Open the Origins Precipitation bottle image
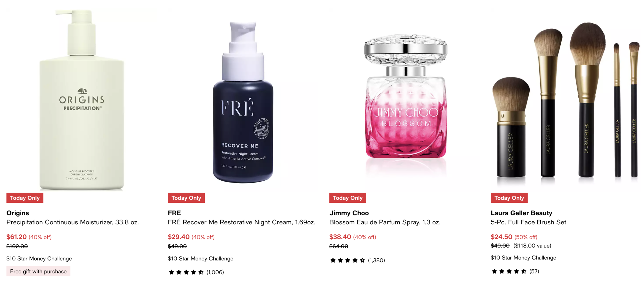This screenshot has height=282, width=644. pos(81,99)
